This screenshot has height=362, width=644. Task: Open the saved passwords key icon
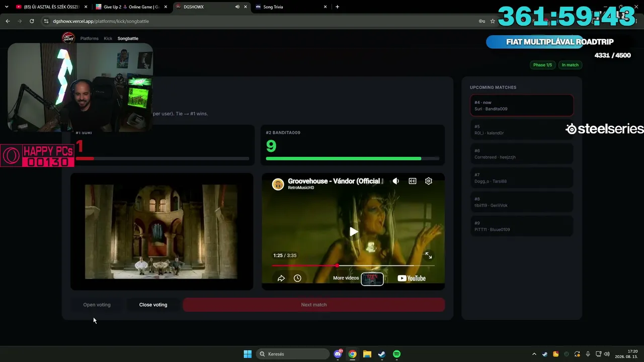pos(482,21)
